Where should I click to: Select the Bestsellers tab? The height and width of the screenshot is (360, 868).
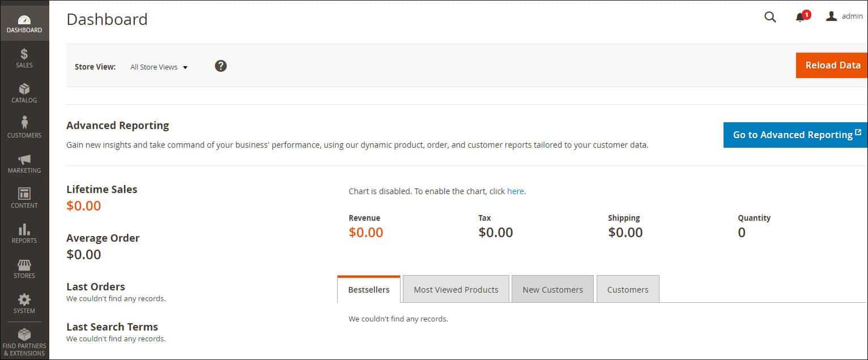(369, 289)
